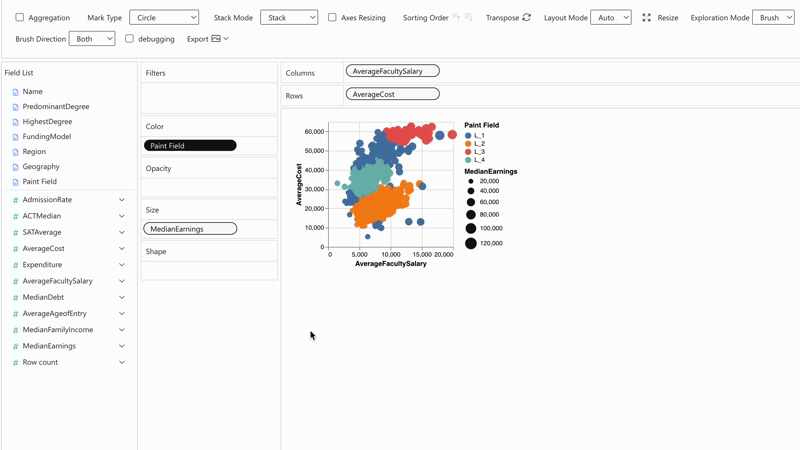Click the Export image icon
800x450 pixels.
coord(216,39)
